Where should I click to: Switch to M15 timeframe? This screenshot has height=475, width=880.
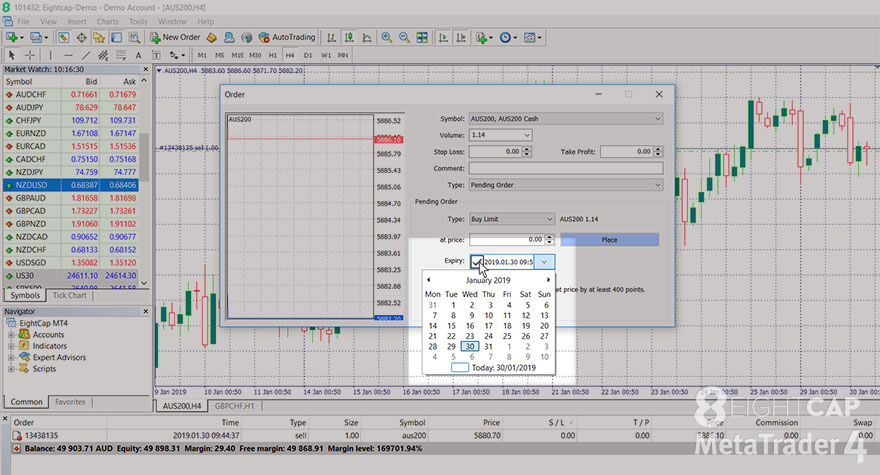click(x=237, y=55)
